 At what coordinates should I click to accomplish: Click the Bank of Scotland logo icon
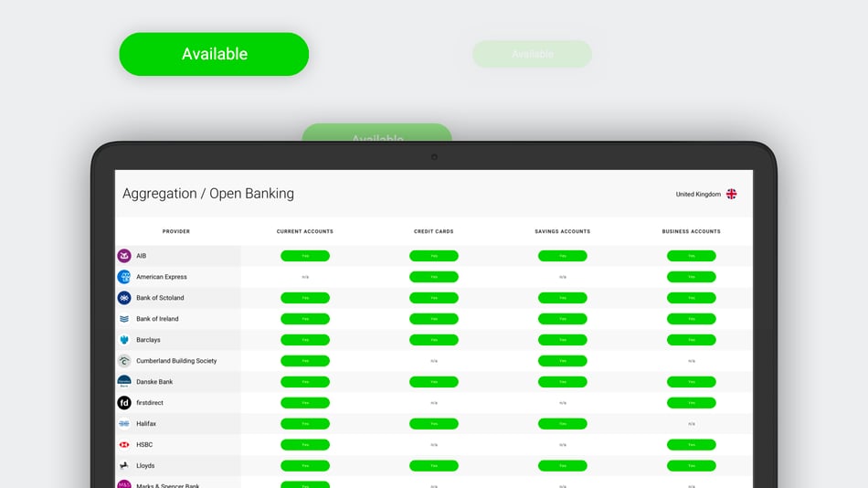click(124, 298)
